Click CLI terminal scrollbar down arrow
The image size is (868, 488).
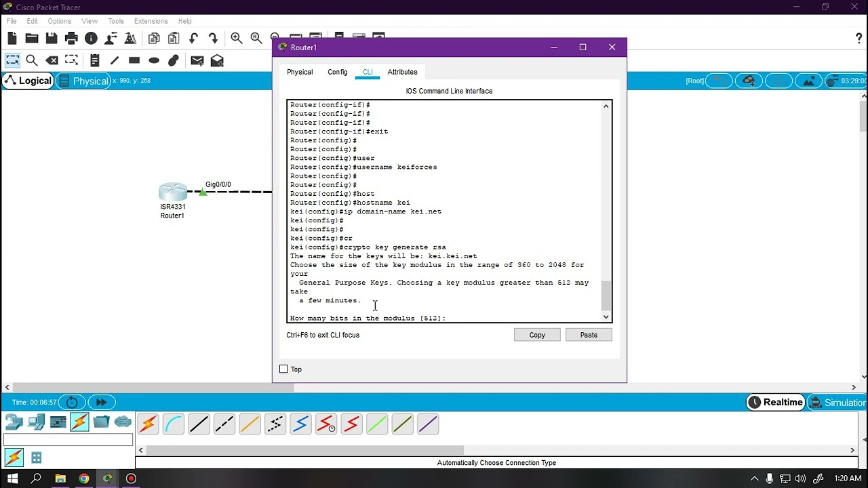click(606, 317)
